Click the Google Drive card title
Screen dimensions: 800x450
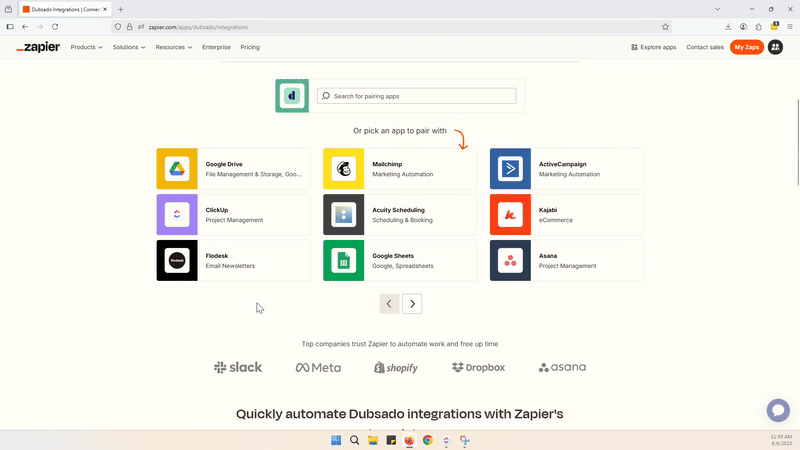point(224,164)
